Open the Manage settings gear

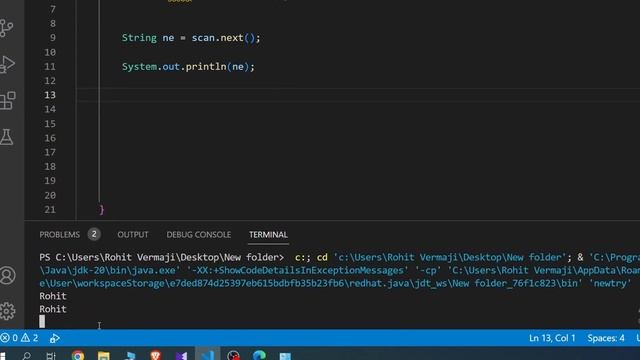[x=7, y=311]
